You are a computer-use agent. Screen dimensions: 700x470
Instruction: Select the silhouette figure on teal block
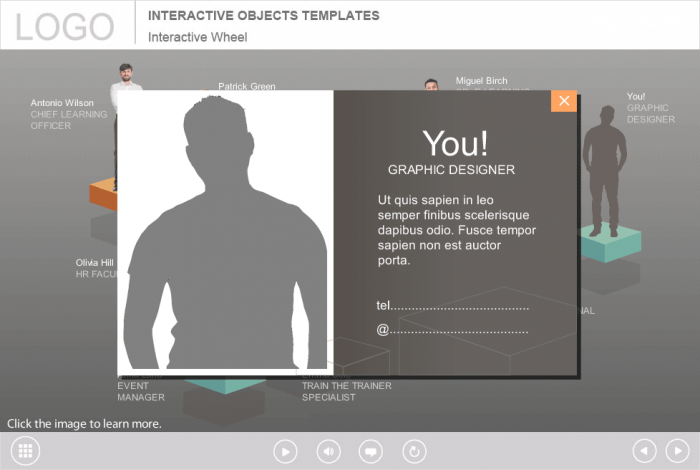[x=605, y=170]
